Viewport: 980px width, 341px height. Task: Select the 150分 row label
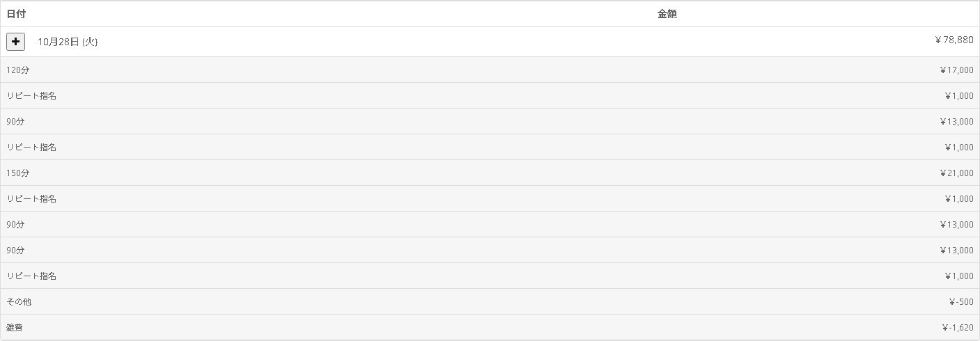[x=18, y=173]
